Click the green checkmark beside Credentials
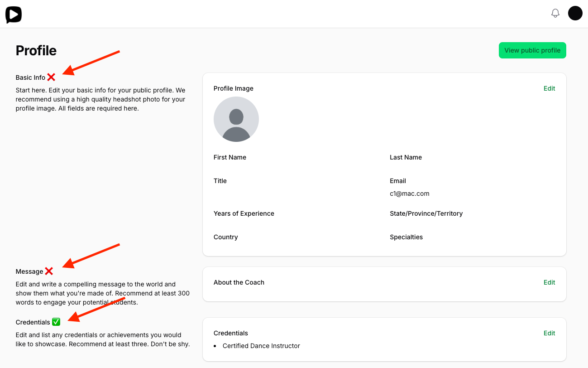This screenshot has width=588, height=368. 56,322
